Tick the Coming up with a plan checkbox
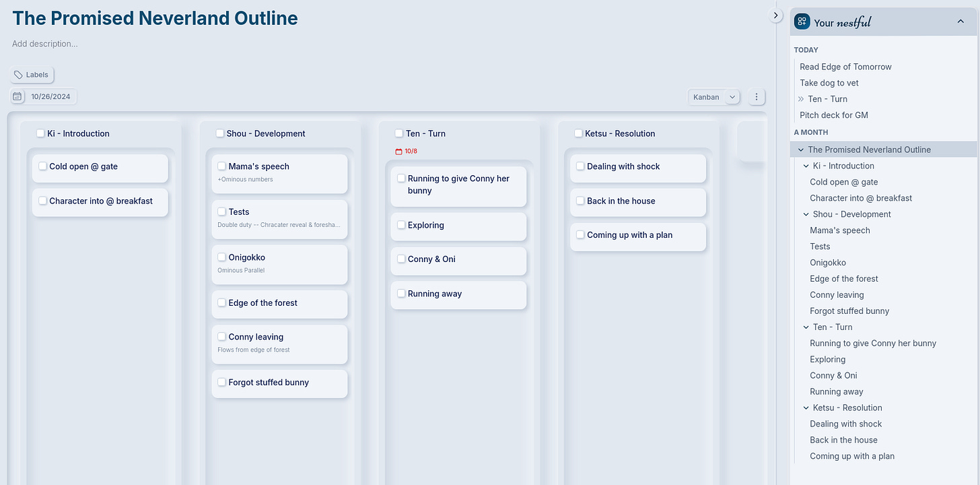The image size is (980, 485). coord(580,234)
